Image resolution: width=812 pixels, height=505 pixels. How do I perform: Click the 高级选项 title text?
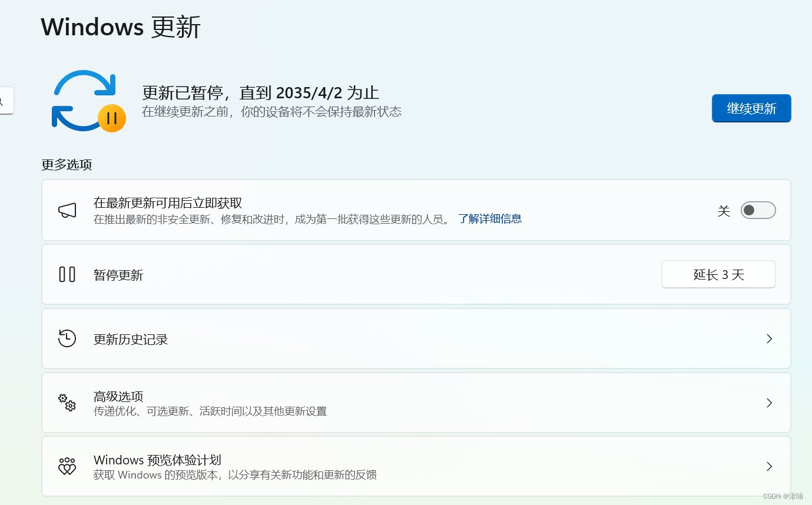click(x=118, y=396)
